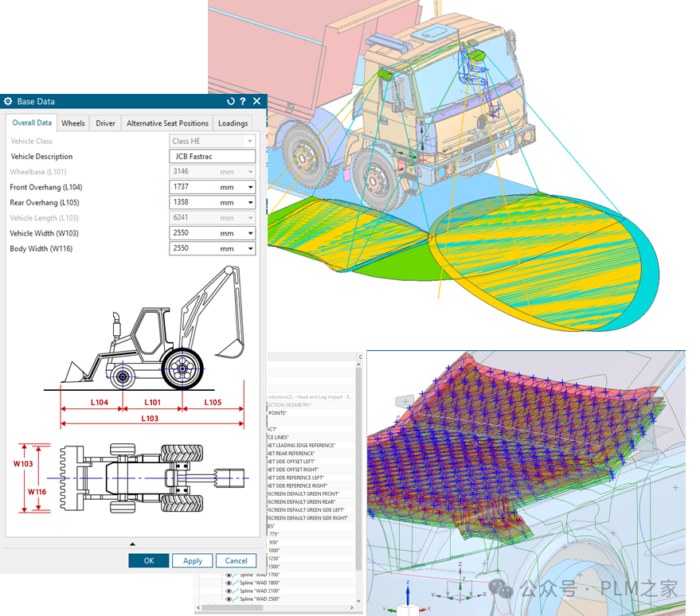Image resolution: width=700 pixels, height=616 pixels.
Task: Switch to the Overall Data tab
Action: point(32,123)
